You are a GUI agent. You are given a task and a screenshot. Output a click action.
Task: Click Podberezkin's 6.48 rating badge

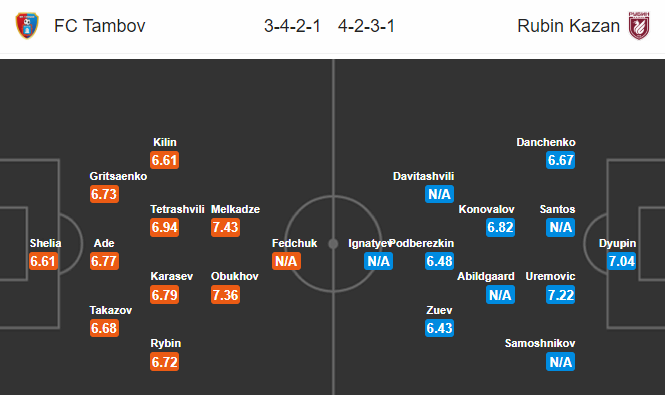point(439,261)
